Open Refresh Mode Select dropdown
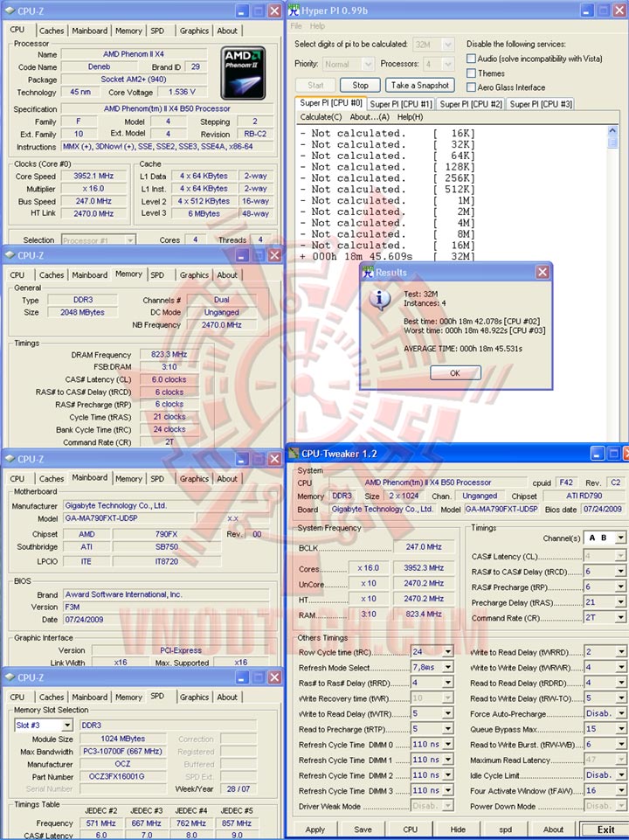The height and width of the screenshot is (840, 629). (448, 667)
